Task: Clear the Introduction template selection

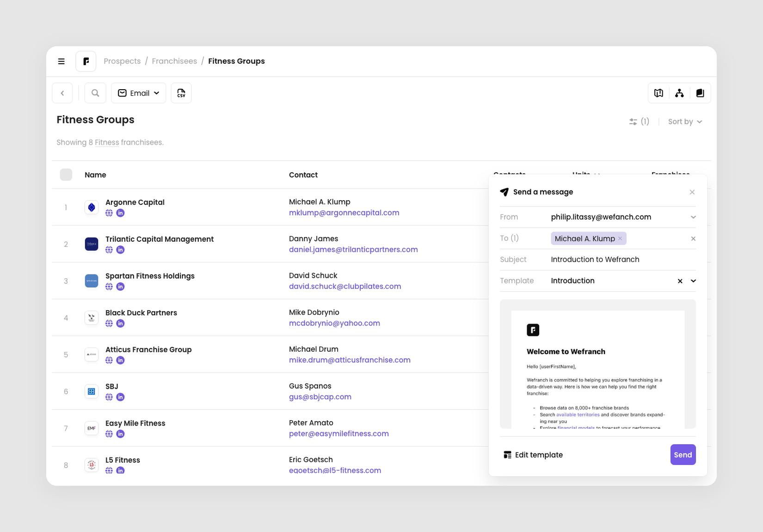Action: coord(680,281)
